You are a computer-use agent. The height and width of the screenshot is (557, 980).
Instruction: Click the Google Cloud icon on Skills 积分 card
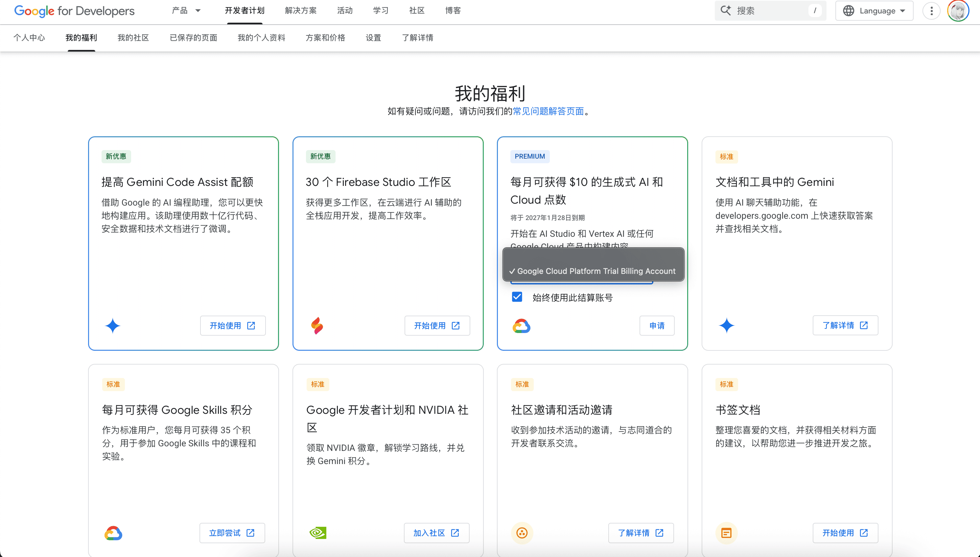(113, 533)
